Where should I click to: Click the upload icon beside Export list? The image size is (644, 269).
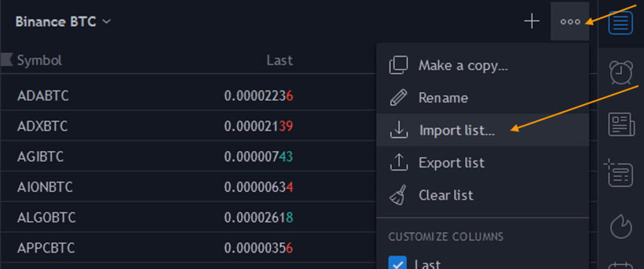pos(398,163)
